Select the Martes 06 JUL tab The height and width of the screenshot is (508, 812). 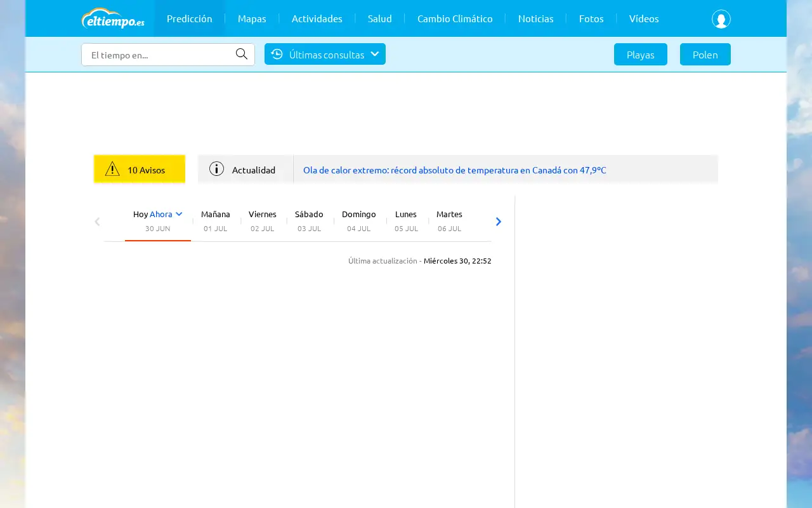[449, 220]
